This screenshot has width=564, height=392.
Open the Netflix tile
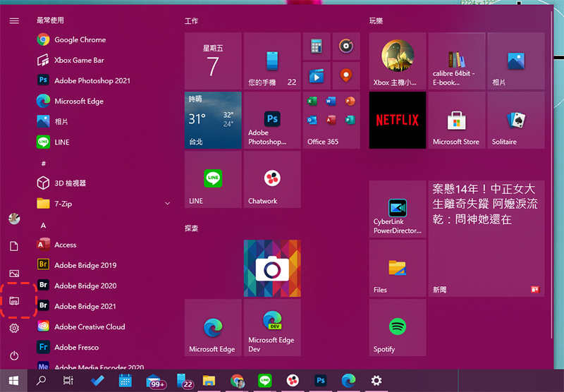click(398, 120)
